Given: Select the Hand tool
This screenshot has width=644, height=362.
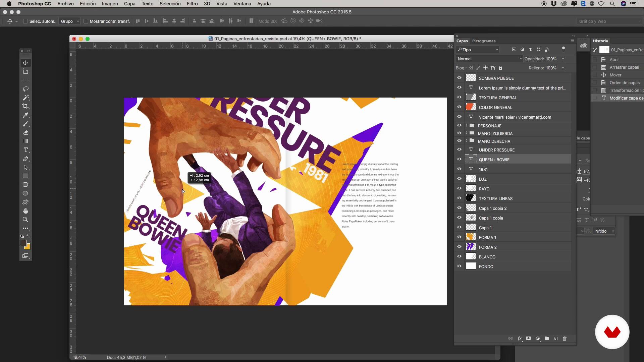Looking at the screenshot, I should pyautogui.click(x=25, y=211).
